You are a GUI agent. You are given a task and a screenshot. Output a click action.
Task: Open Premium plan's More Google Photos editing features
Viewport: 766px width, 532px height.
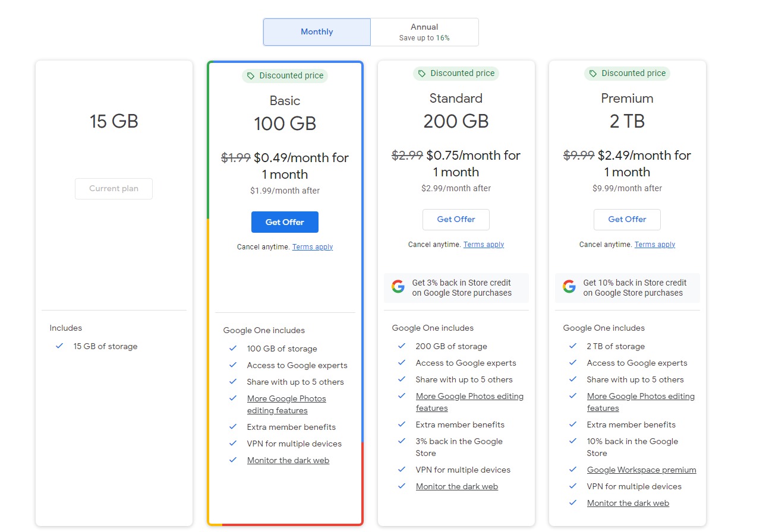[x=641, y=402]
